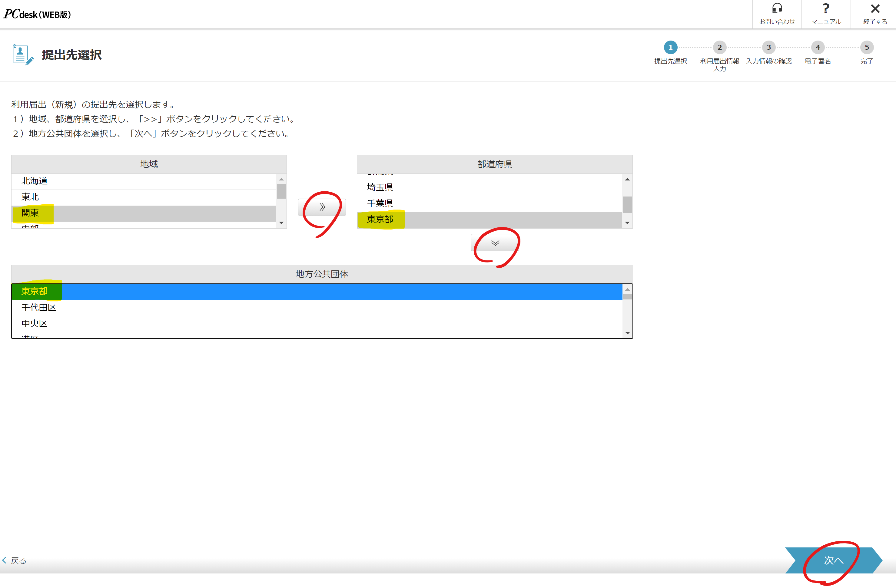Select 東京都 in the 地方公共団体 list
The height and width of the screenshot is (588, 896).
tap(317, 292)
